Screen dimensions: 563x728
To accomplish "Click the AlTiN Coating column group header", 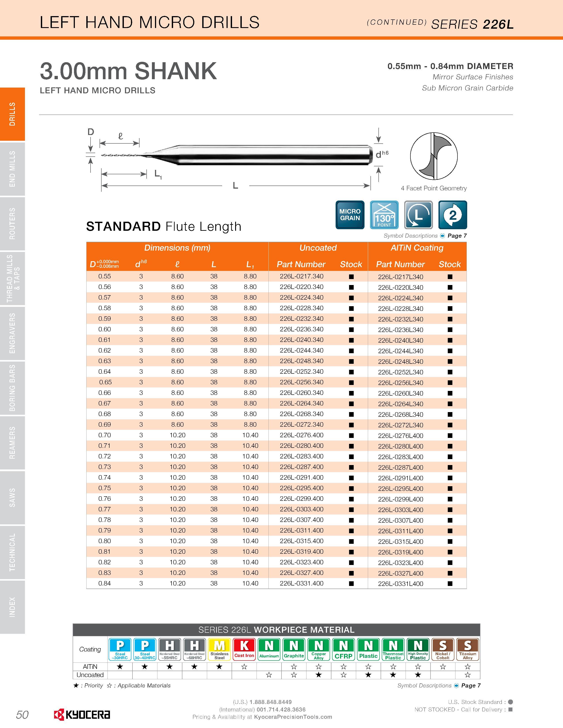I will 417,248.
